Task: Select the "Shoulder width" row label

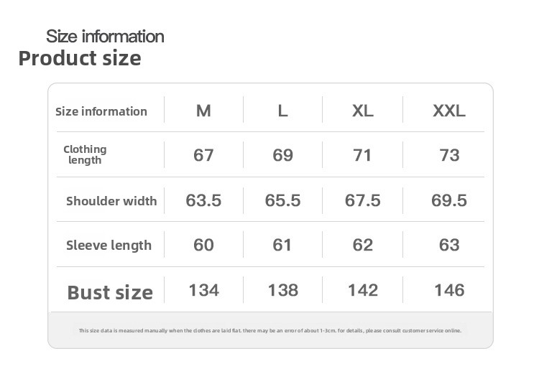Action: click(111, 201)
